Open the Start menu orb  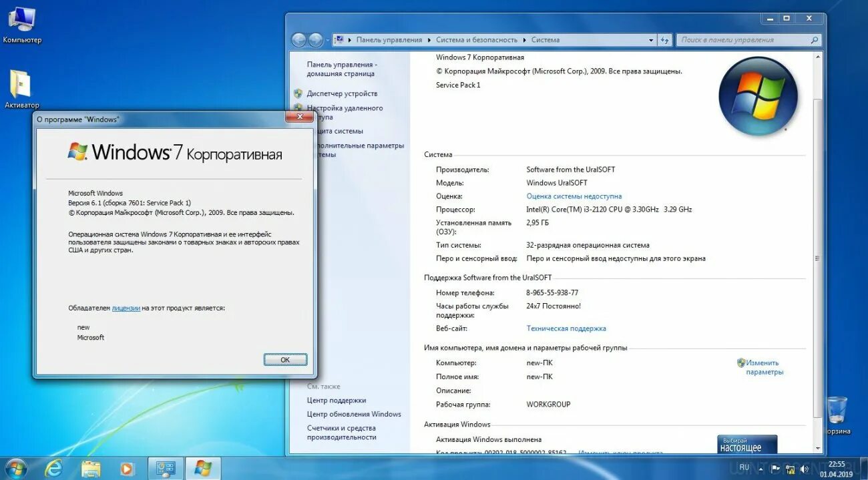[16, 467]
